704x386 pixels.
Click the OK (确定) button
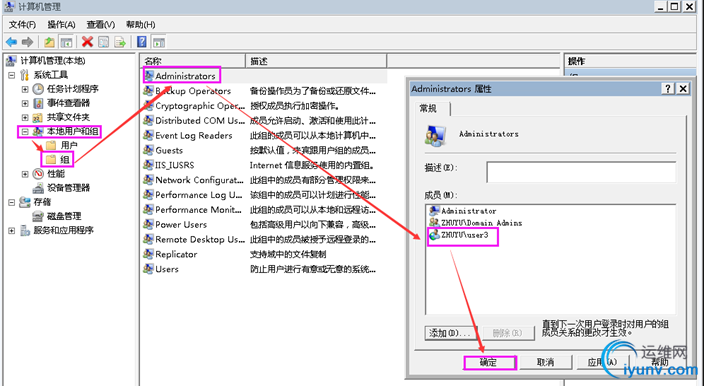click(x=490, y=362)
